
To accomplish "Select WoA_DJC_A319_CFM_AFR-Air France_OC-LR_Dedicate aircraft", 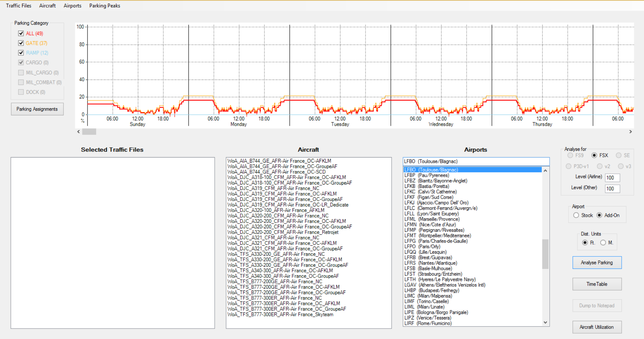I will [x=309, y=205].
